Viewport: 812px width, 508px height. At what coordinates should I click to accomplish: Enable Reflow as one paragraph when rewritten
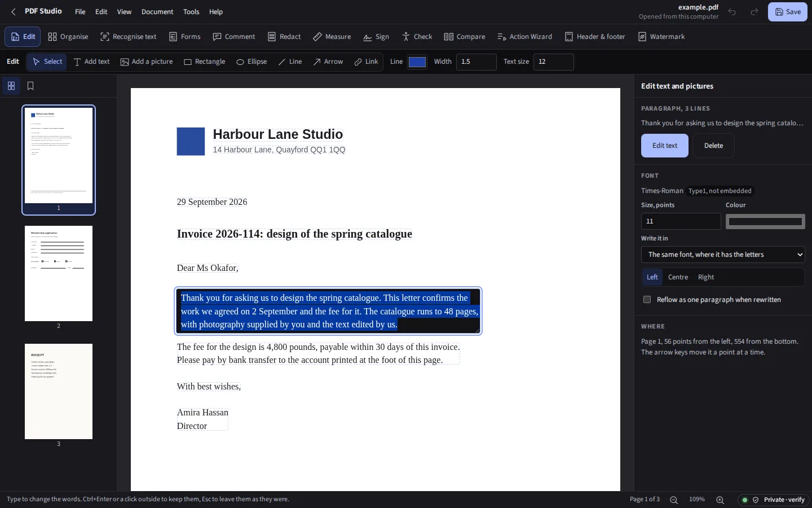pos(647,300)
